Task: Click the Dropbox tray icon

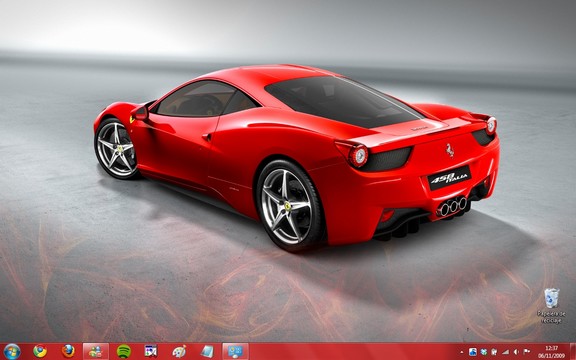Action: click(484, 352)
